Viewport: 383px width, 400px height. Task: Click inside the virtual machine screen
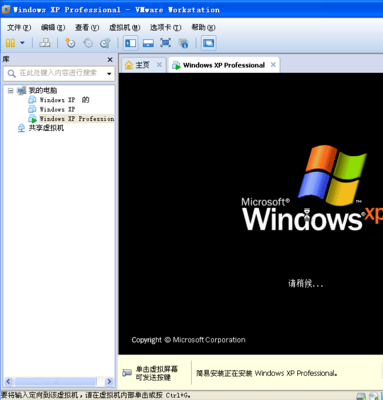click(x=251, y=213)
